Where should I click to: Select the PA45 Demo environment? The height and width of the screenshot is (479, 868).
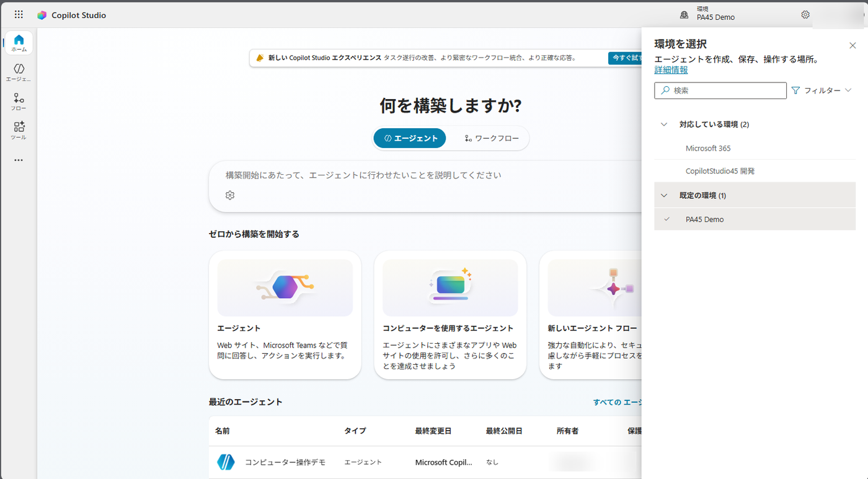(755, 219)
